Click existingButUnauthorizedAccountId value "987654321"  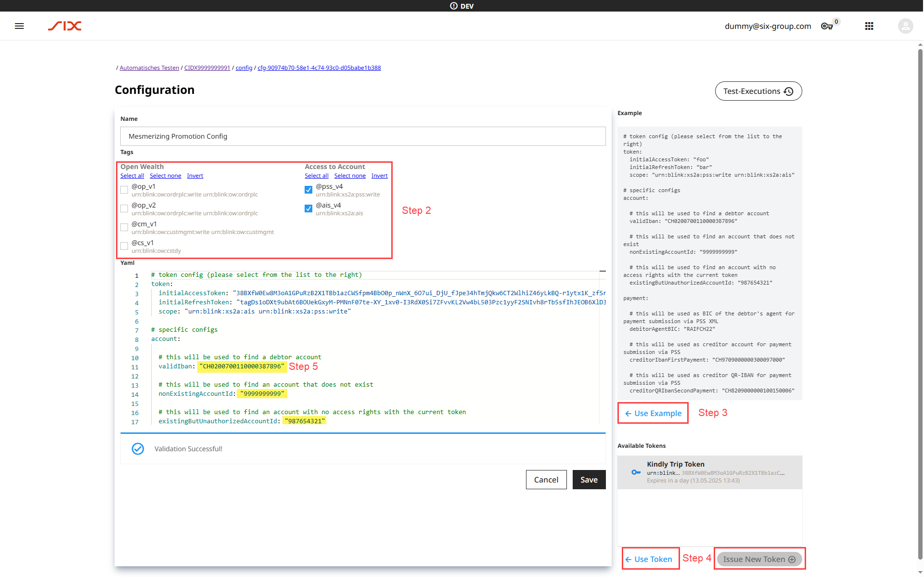[x=305, y=421]
